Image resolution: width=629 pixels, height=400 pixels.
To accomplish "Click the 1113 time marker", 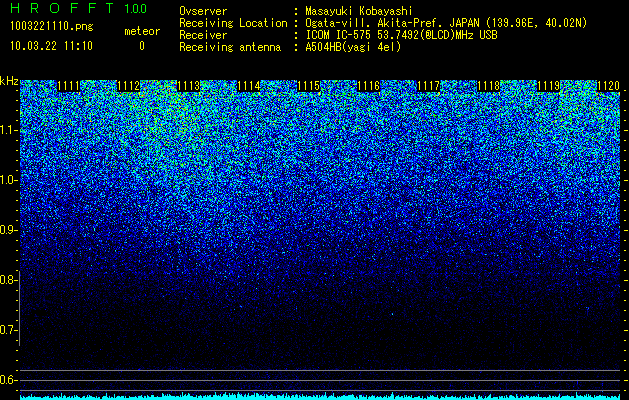I will (189, 86).
